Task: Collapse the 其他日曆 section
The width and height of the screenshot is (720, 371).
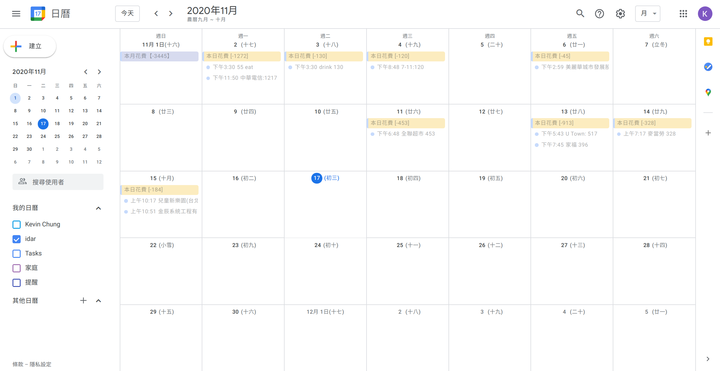Action: (x=98, y=301)
